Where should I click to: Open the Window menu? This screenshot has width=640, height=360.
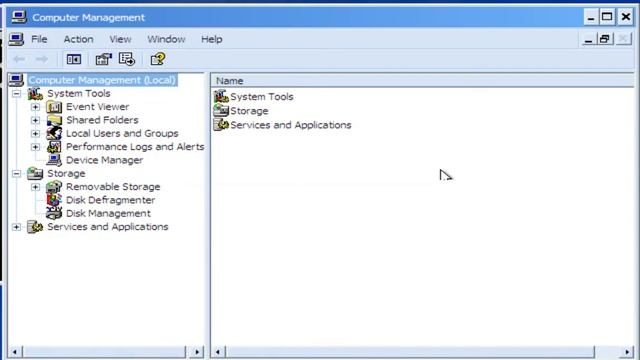(x=166, y=39)
